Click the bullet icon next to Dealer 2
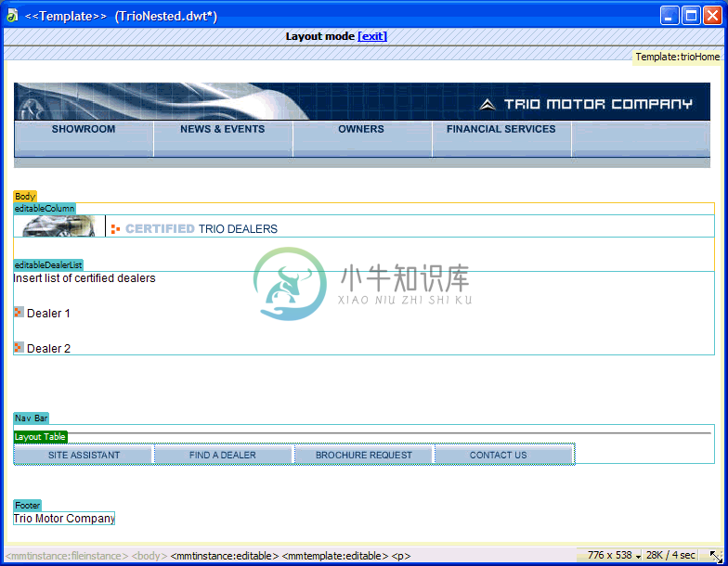The height and width of the screenshot is (566, 728). point(19,347)
